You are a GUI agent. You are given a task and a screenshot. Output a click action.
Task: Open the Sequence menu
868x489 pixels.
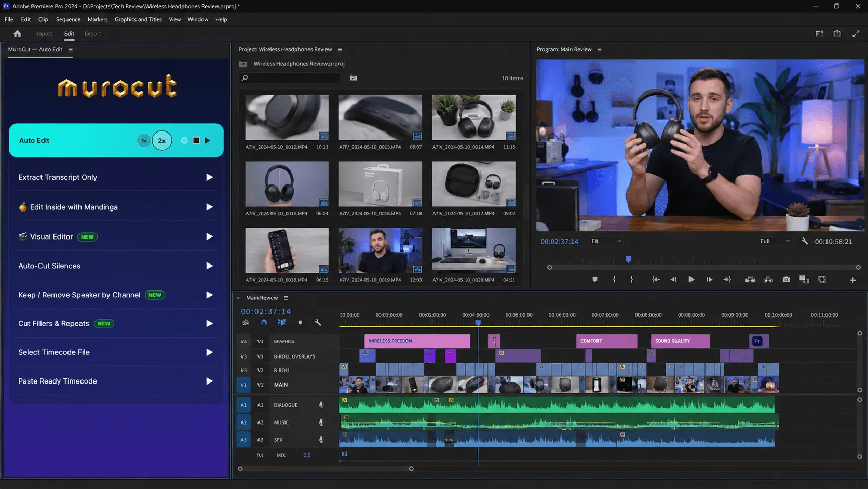coord(68,19)
